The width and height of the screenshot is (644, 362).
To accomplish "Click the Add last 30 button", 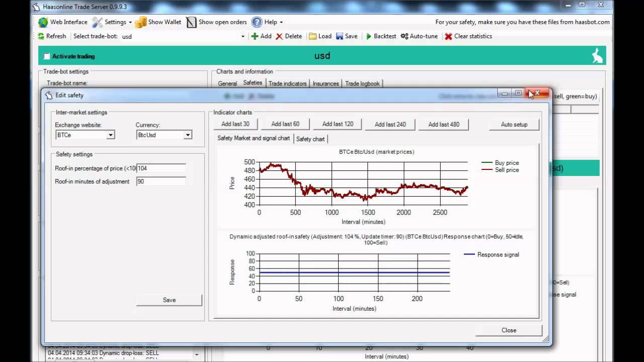I will coord(235,124).
